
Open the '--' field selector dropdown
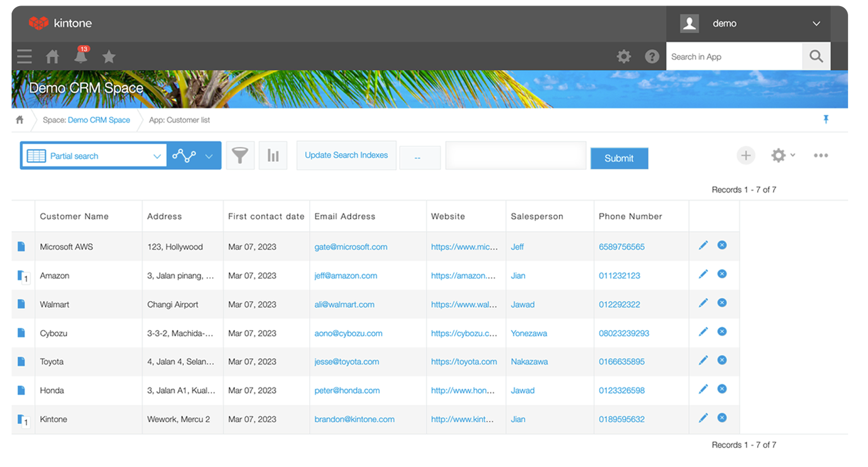point(420,158)
